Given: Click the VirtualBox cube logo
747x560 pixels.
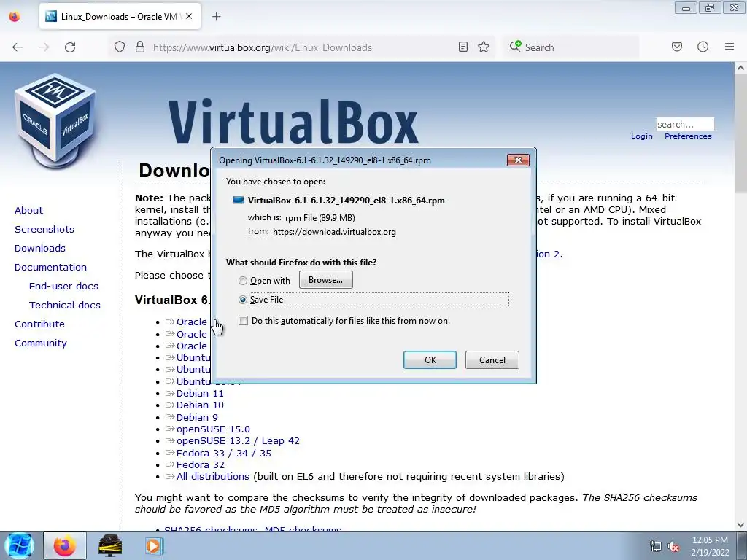Looking at the screenshot, I should tap(55, 120).
